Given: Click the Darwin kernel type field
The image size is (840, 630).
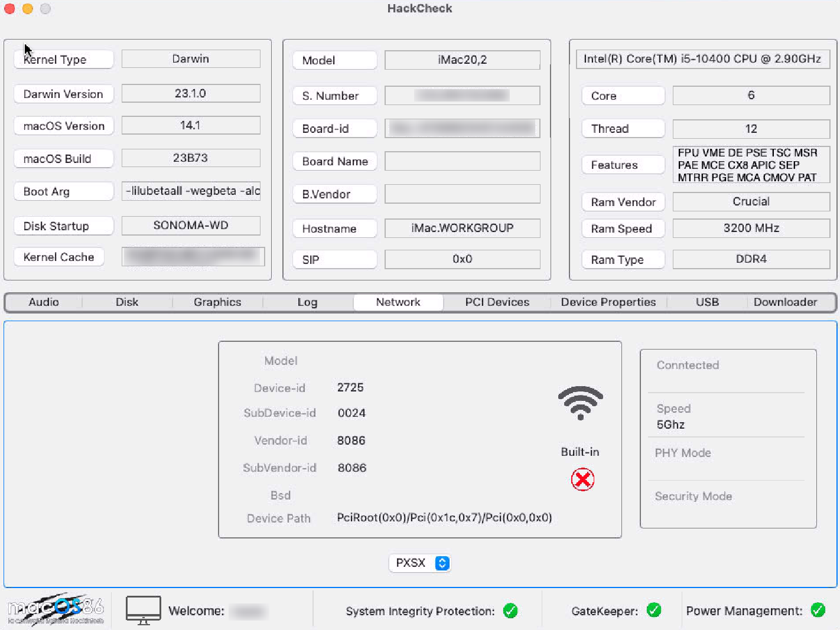Looking at the screenshot, I should pos(191,58).
